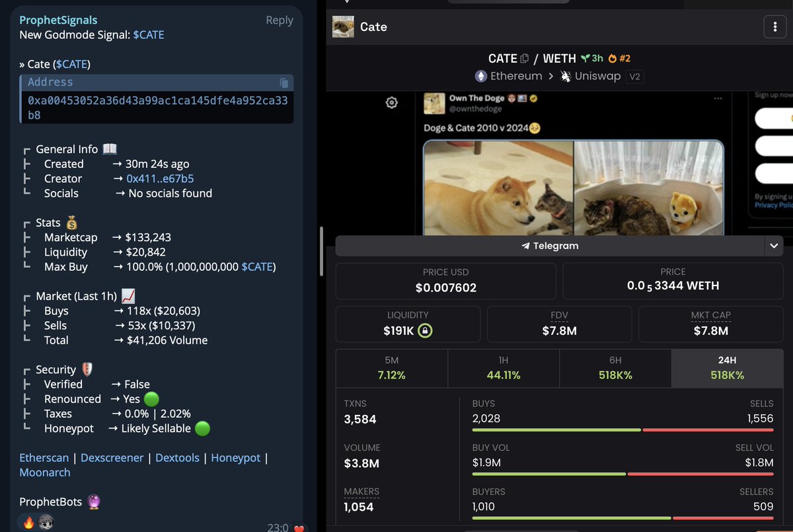Click the Telegram chat scrollbar
Image resolution: width=793 pixels, height=532 pixels.
tap(321, 252)
